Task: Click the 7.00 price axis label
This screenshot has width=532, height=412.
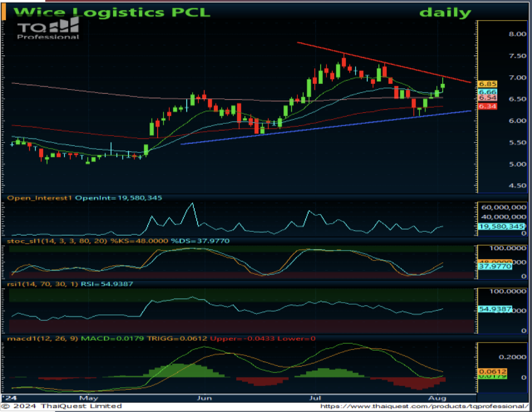Action: pos(517,77)
